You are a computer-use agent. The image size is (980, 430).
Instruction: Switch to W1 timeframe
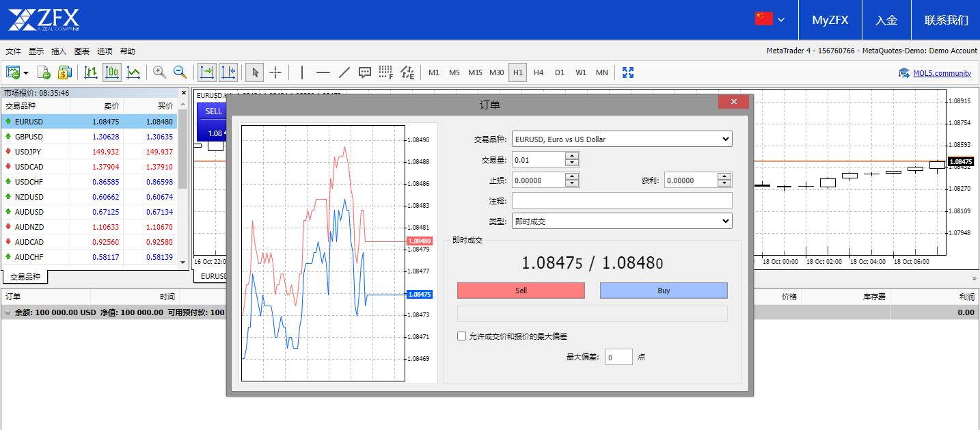[x=581, y=72]
